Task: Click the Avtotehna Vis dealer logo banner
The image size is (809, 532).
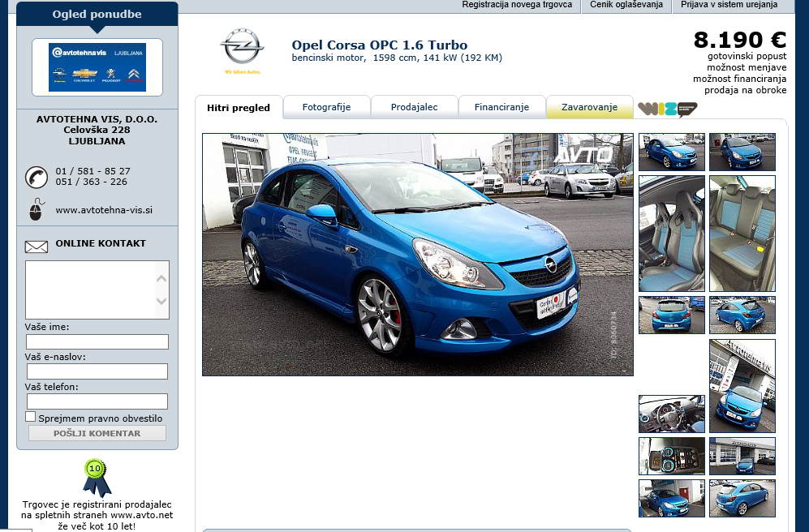Action: (x=97, y=67)
